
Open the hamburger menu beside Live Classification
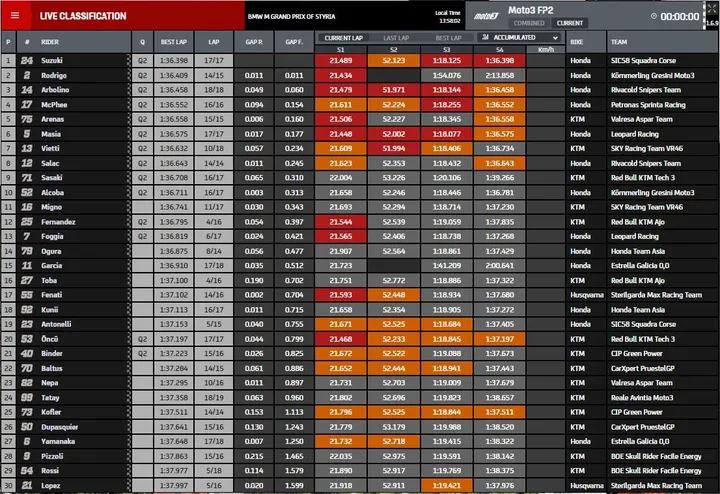tap(15, 16)
